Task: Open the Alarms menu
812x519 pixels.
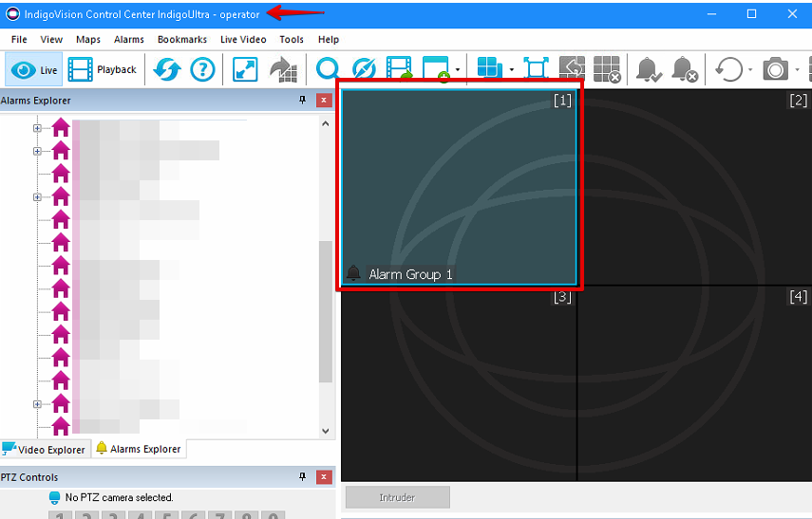Action: pyautogui.click(x=129, y=39)
